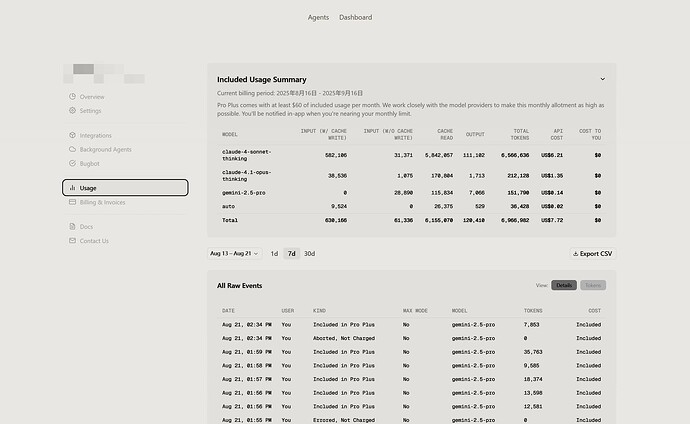
Task: Click the Settings gear icon in sidebar
Action: [72, 110]
